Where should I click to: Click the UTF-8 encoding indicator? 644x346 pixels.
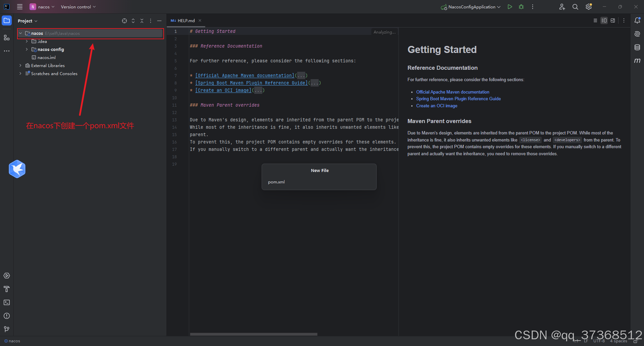pyautogui.click(x=599, y=341)
